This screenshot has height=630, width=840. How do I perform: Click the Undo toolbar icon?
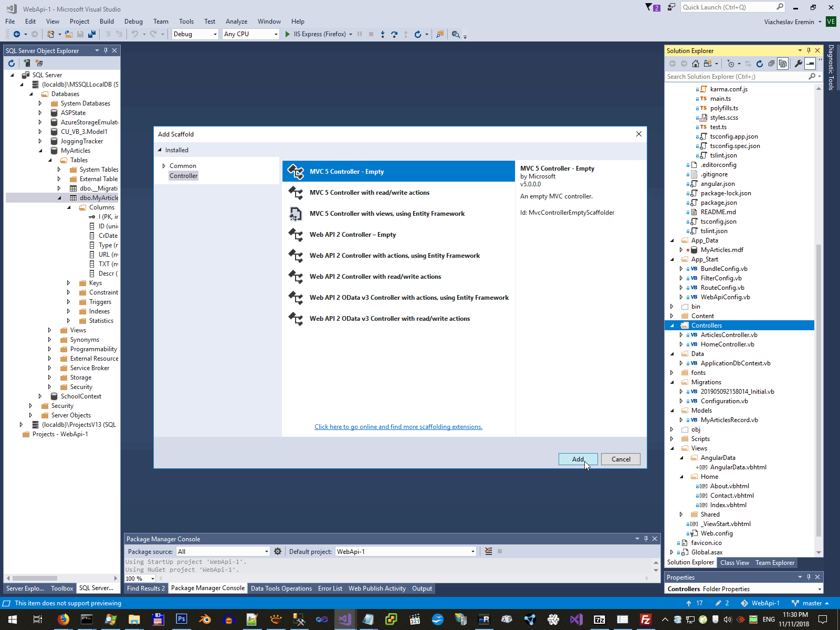click(135, 34)
